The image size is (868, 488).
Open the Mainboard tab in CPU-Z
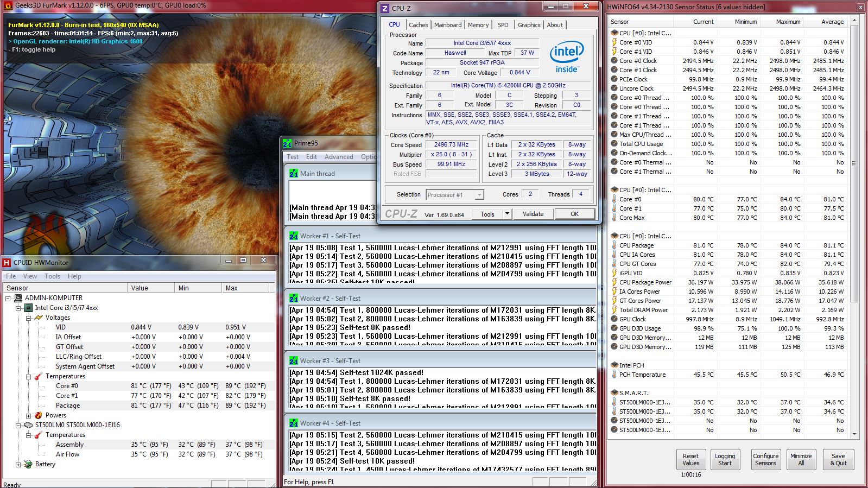click(x=448, y=25)
